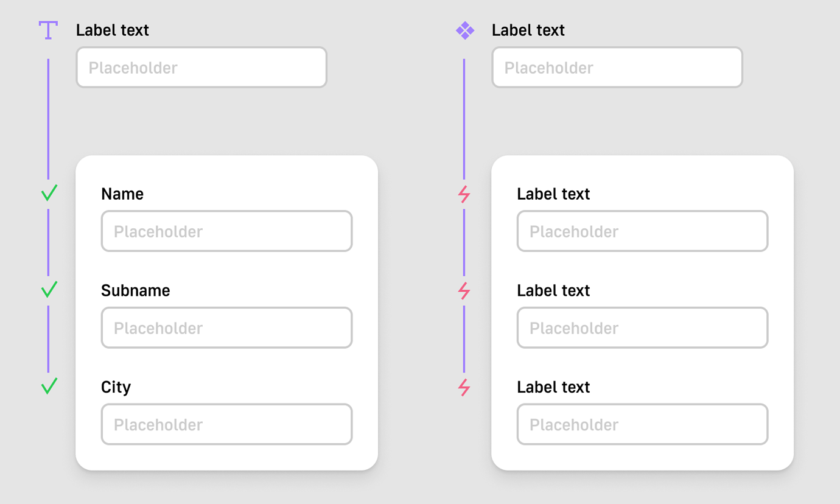Click the topmost red lightning bolt icon
This screenshot has height=504, width=840.
[464, 194]
